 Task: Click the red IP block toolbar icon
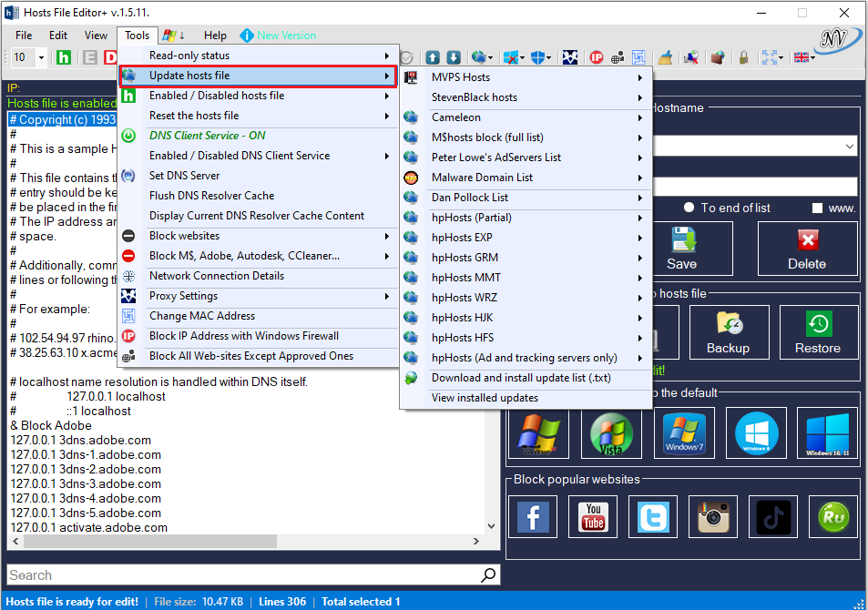tap(597, 57)
